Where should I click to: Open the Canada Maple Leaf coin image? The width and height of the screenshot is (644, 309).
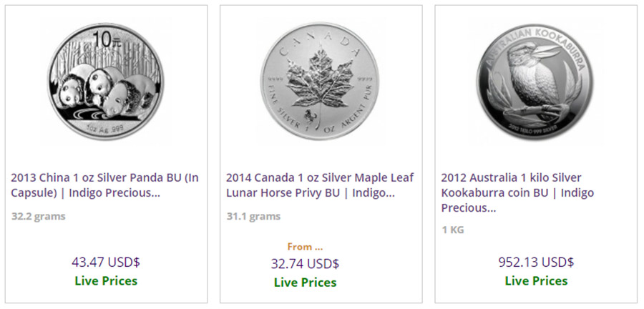[x=321, y=82]
